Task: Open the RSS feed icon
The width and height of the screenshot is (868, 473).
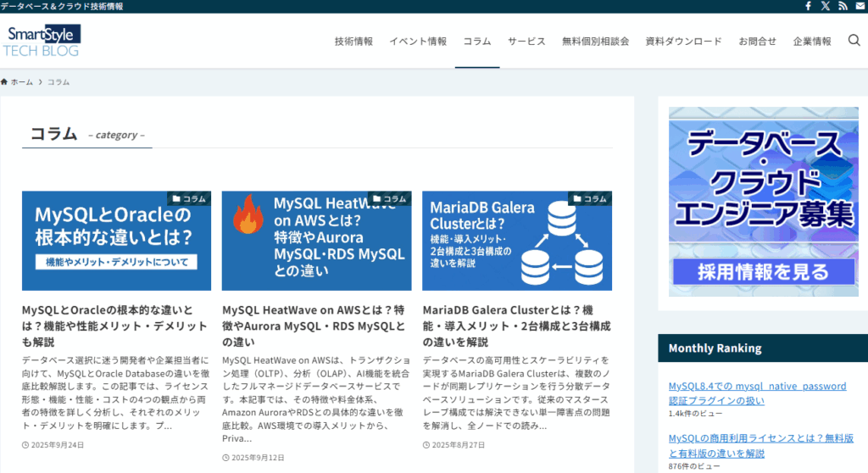Action: [x=843, y=6]
